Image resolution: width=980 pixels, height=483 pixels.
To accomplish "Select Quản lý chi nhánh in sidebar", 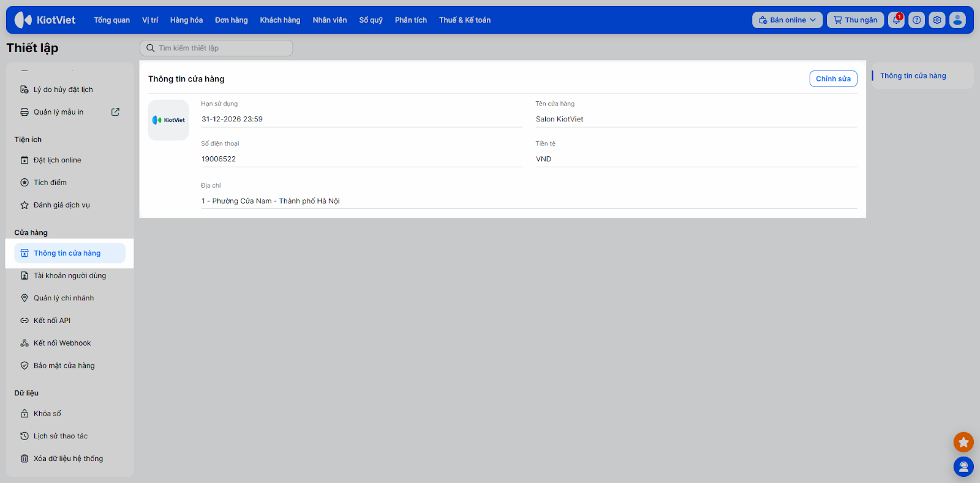I will (x=70, y=299).
